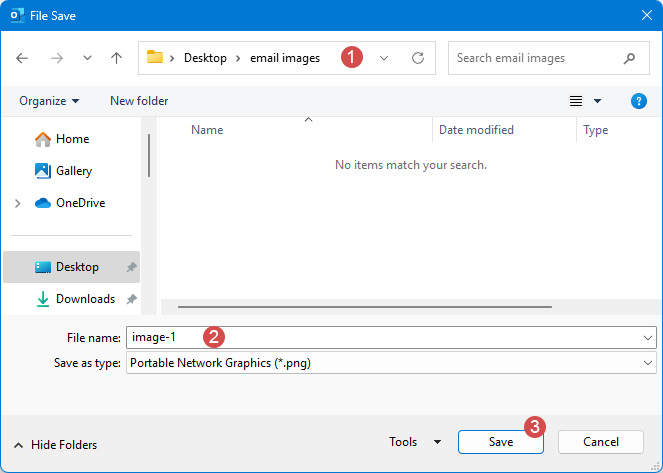Click the Save button

(x=500, y=442)
